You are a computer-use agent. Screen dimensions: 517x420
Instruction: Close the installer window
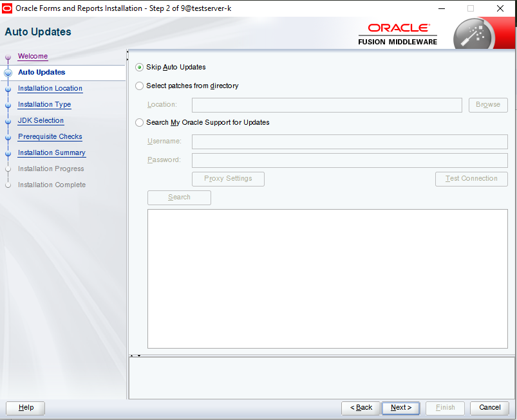click(x=500, y=8)
